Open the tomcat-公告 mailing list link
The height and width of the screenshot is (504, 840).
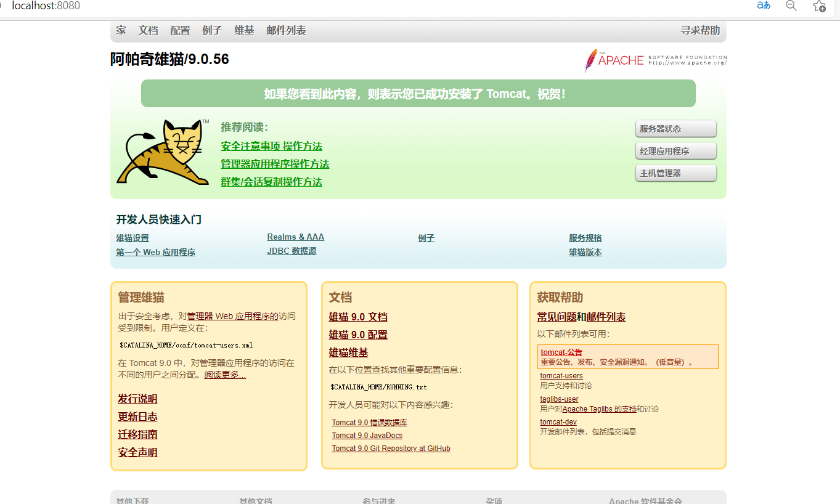point(561,352)
